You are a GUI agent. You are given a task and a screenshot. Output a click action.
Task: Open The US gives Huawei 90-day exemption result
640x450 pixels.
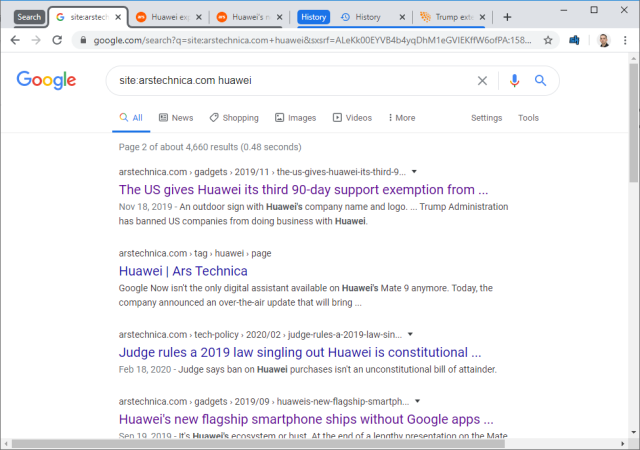[303, 190]
